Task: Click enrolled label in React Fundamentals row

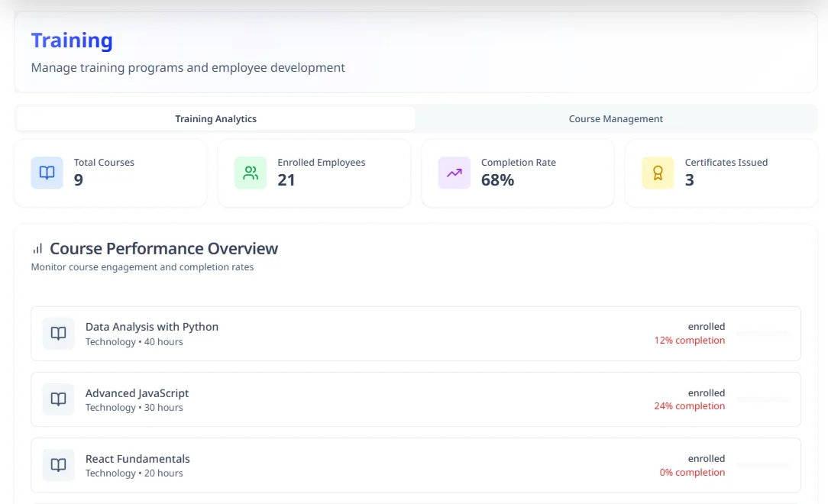Action: pyautogui.click(x=707, y=459)
